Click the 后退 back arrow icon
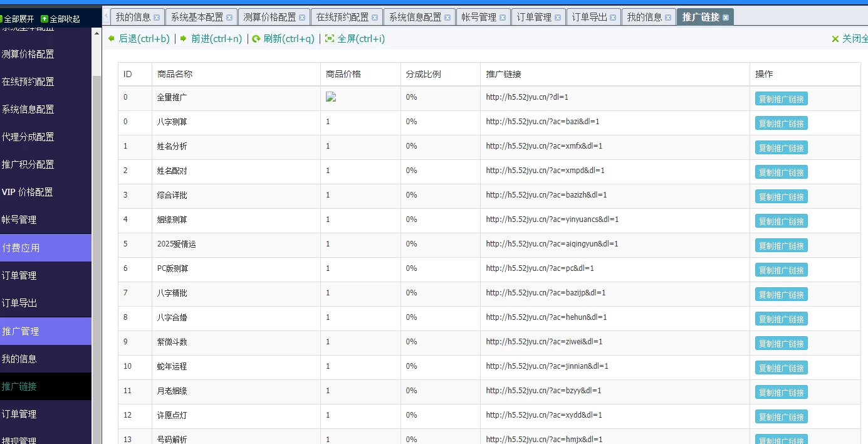 pos(112,38)
